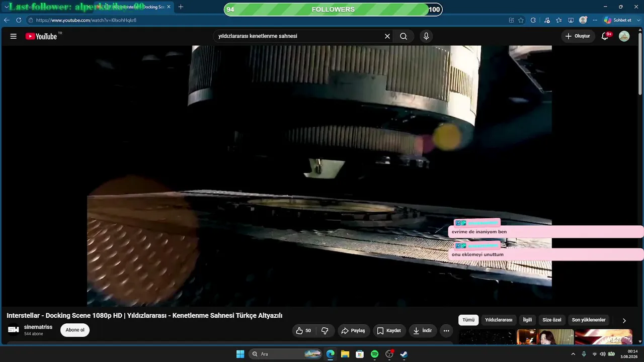Screen dimensions: 644x362
Task: Open the tray microphone indicator
Action: (584, 354)
